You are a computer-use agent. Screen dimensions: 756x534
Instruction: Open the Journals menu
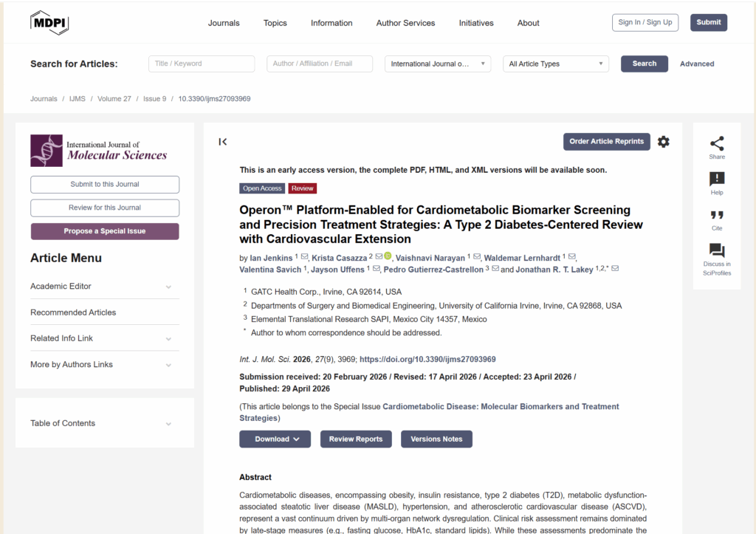pos(223,23)
